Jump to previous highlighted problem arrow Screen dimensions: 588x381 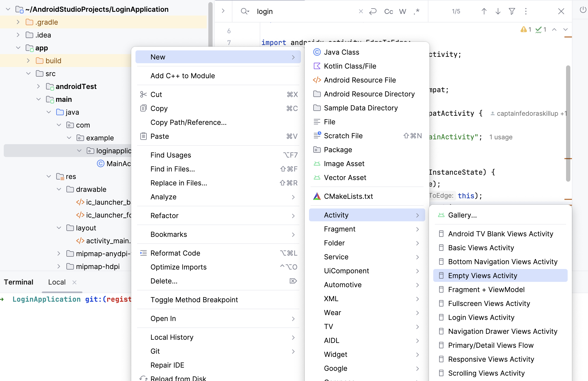pyautogui.click(x=554, y=29)
